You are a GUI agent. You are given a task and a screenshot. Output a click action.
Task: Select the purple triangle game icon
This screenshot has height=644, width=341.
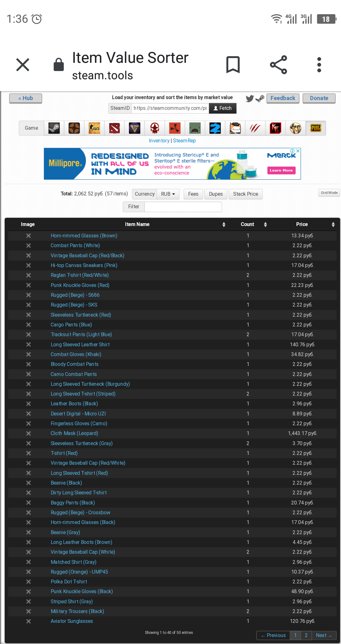click(135, 128)
